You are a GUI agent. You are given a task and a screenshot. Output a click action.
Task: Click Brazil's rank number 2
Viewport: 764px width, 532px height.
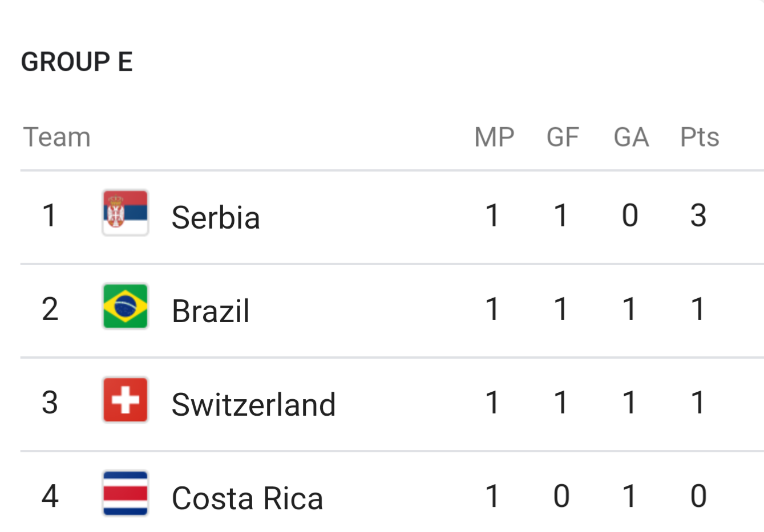click(50, 309)
